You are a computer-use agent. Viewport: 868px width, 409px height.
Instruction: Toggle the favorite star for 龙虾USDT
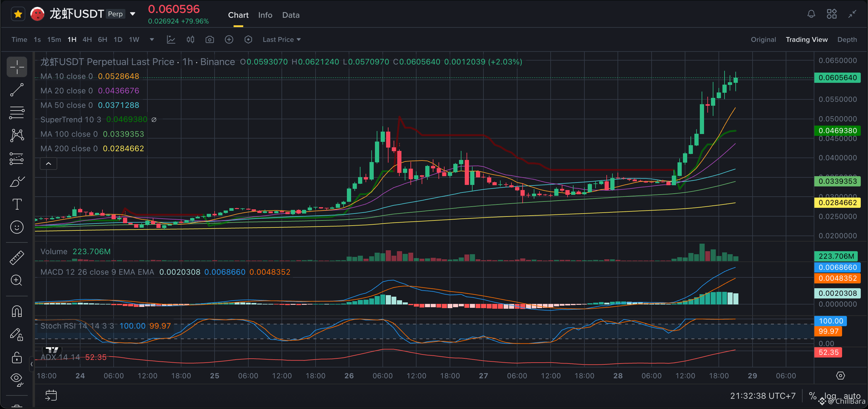[x=18, y=14]
